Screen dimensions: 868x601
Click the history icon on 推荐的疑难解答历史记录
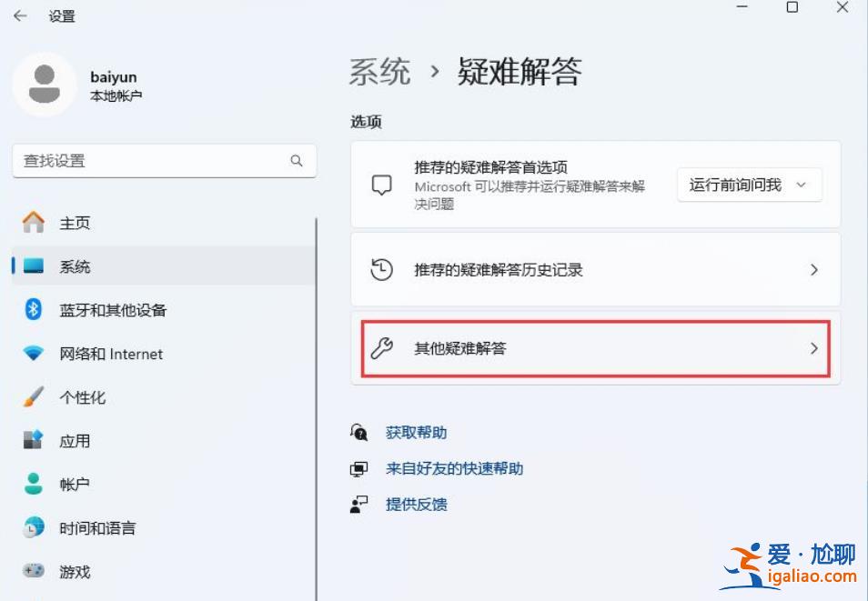(x=383, y=269)
